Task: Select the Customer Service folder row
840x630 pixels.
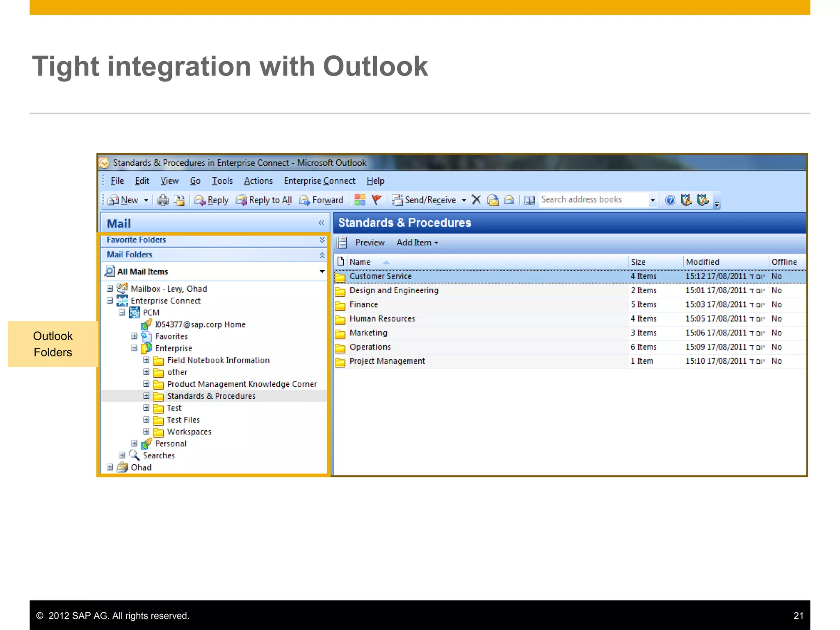Action: 570,276
